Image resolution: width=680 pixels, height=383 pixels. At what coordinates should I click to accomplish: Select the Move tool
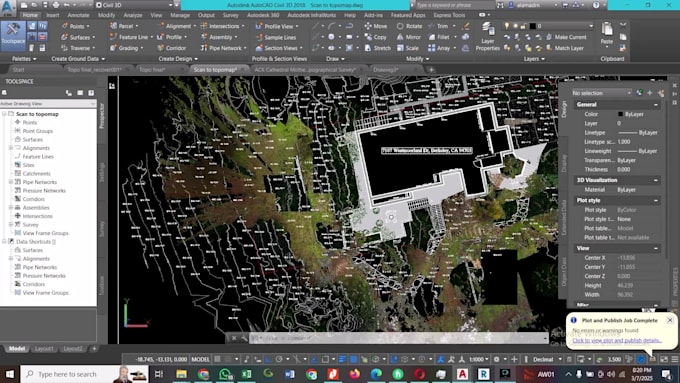[376, 26]
